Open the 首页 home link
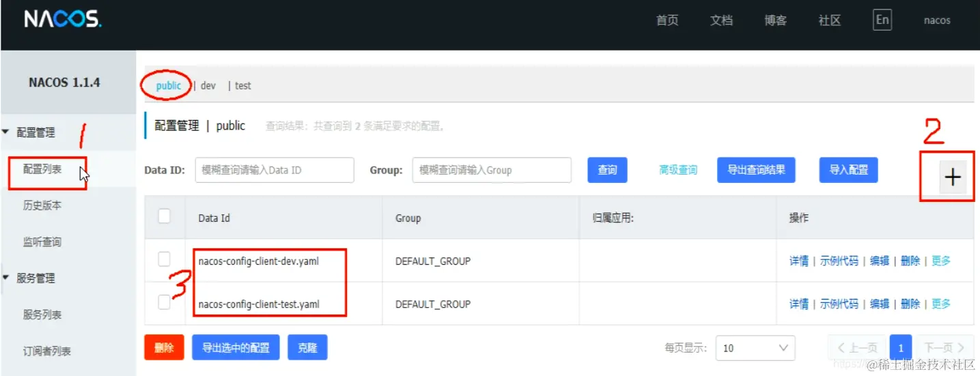Screen dimensions: 980x376 coord(667,20)
